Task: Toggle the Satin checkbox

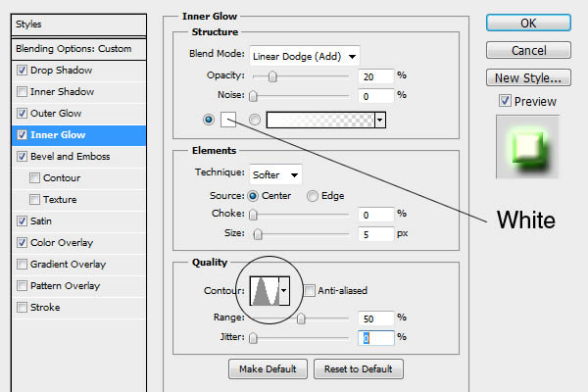Action: click(x=22, y=220)
